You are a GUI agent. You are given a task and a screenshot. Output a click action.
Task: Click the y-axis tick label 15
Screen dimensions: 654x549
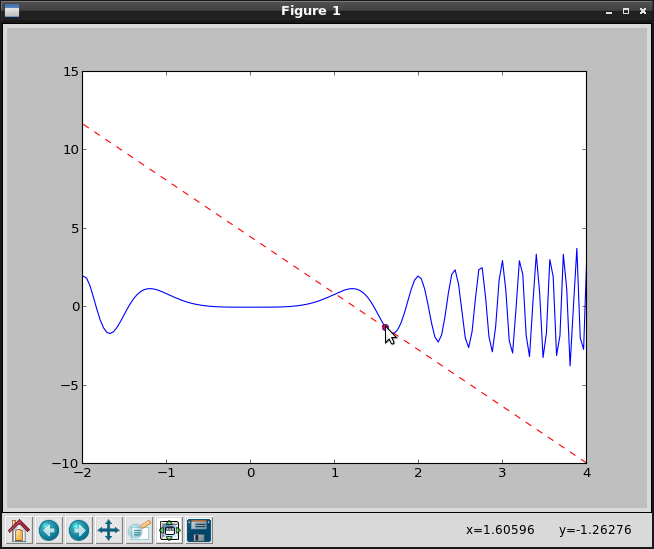tap(70, 72)
